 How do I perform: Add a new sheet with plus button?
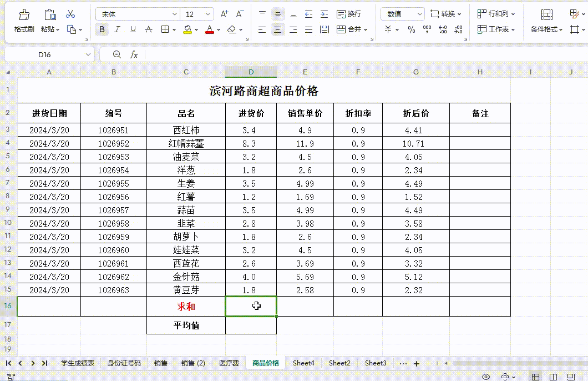tap(416, 363)
